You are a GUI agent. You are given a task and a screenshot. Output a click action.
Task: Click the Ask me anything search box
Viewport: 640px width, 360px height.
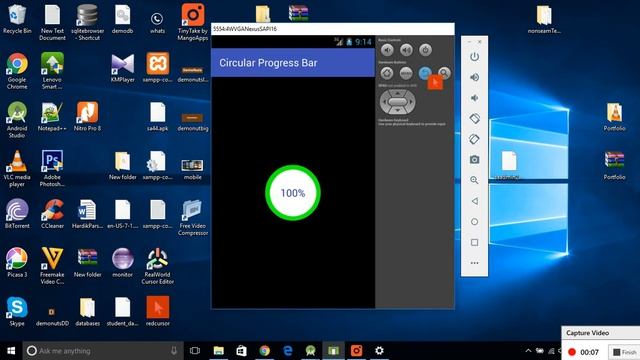(103, 351)
